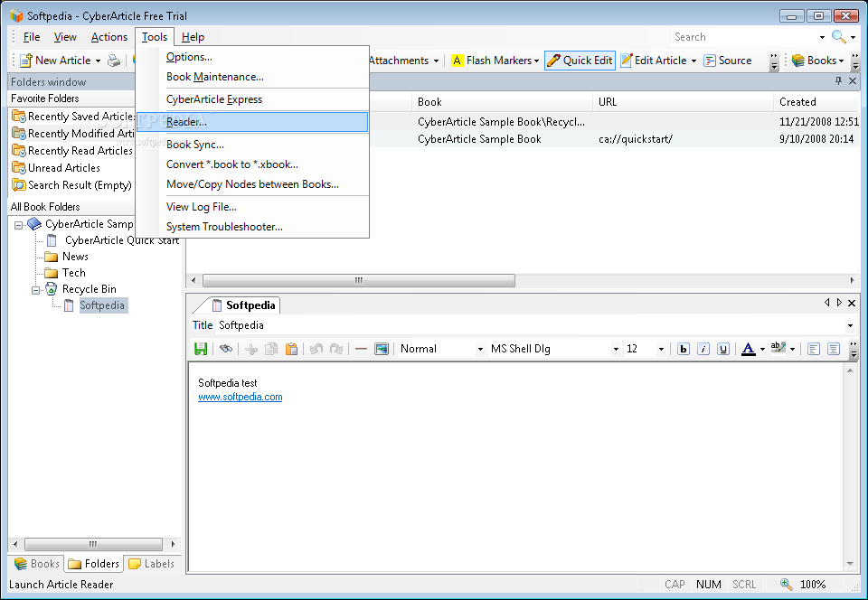
Task: Toggle the Quick Edit button
Action: [580, 61]
